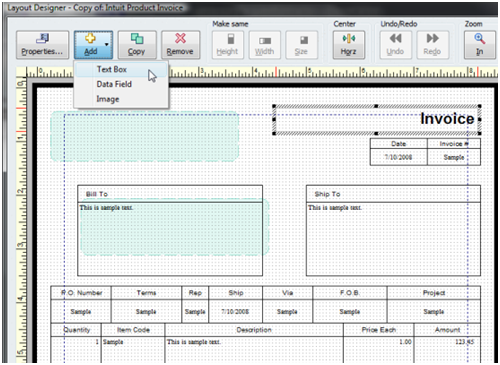Image resolution: width=500 pixels, height=365 pixels.
Task: Select the Sample value under Project
Action: tap(434, 312)
